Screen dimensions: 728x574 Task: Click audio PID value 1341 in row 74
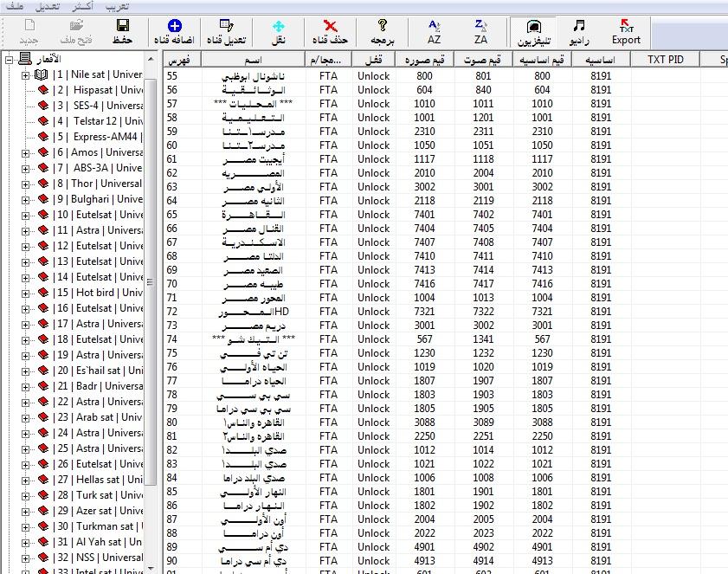coord(483,339)
